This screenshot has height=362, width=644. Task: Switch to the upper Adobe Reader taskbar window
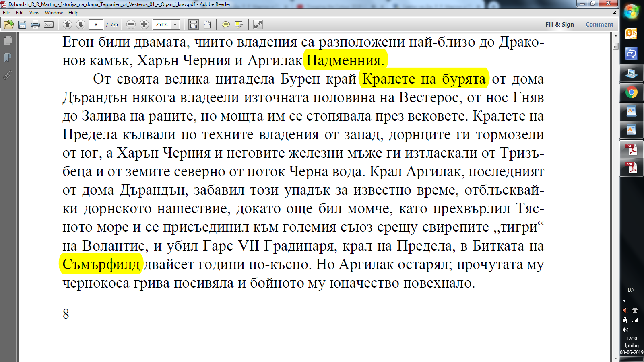point(631,150)
